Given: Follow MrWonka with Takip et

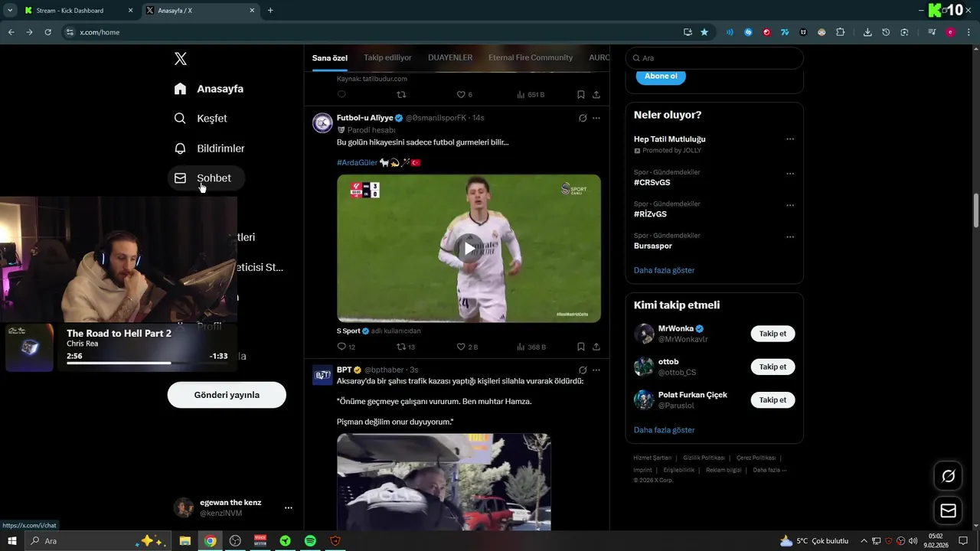Looking at the screenshot, I should coord(773,334).
